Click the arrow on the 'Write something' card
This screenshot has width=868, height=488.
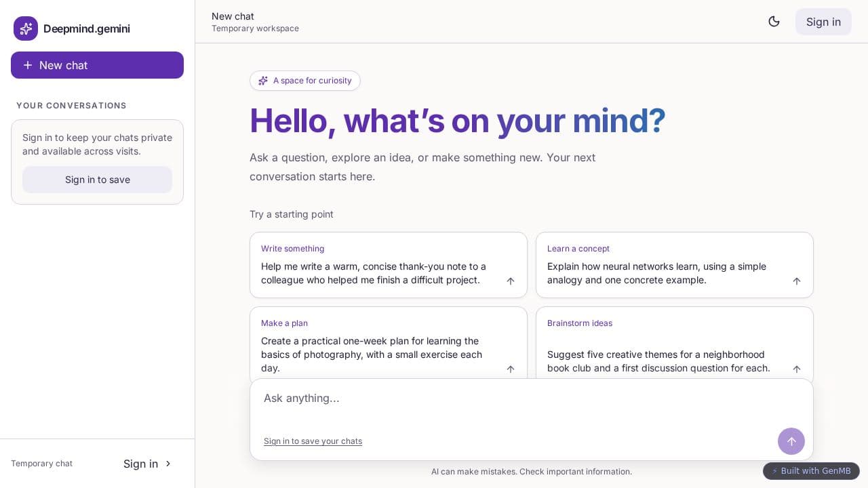(511, 281)
